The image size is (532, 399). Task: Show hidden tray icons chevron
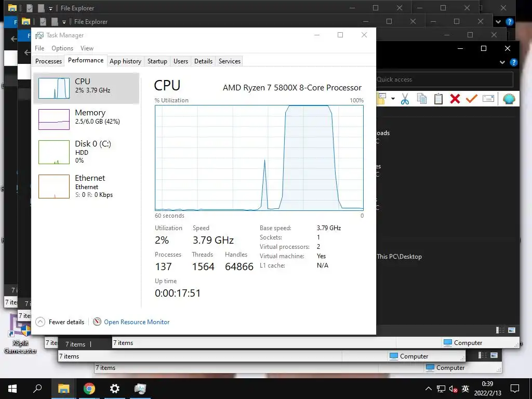click(429, 389)
